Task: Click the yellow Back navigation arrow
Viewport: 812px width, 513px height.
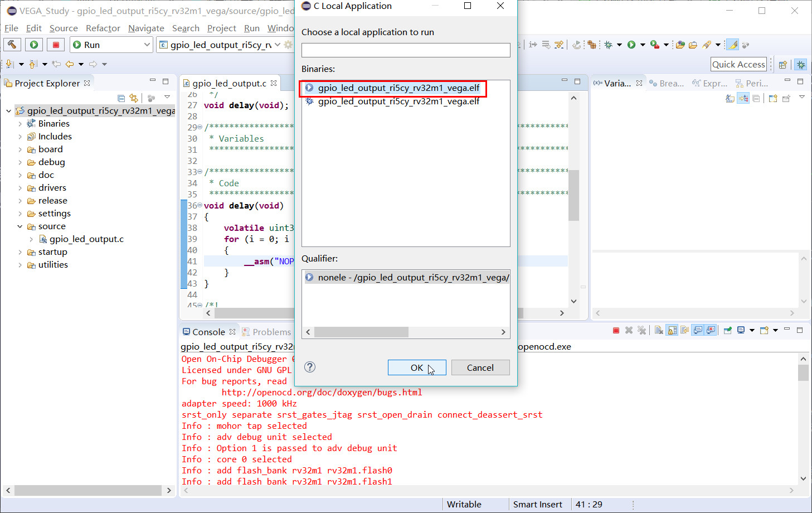Action: (69, 64)
